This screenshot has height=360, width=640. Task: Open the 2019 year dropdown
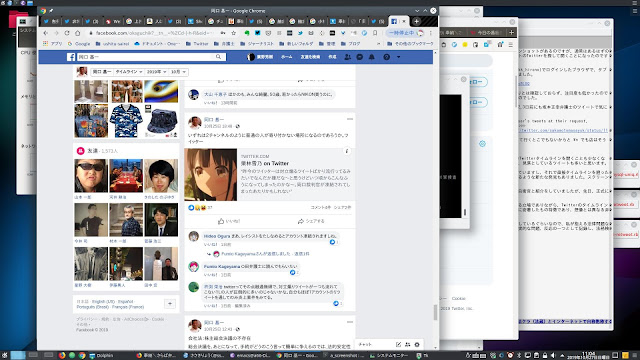157,72
